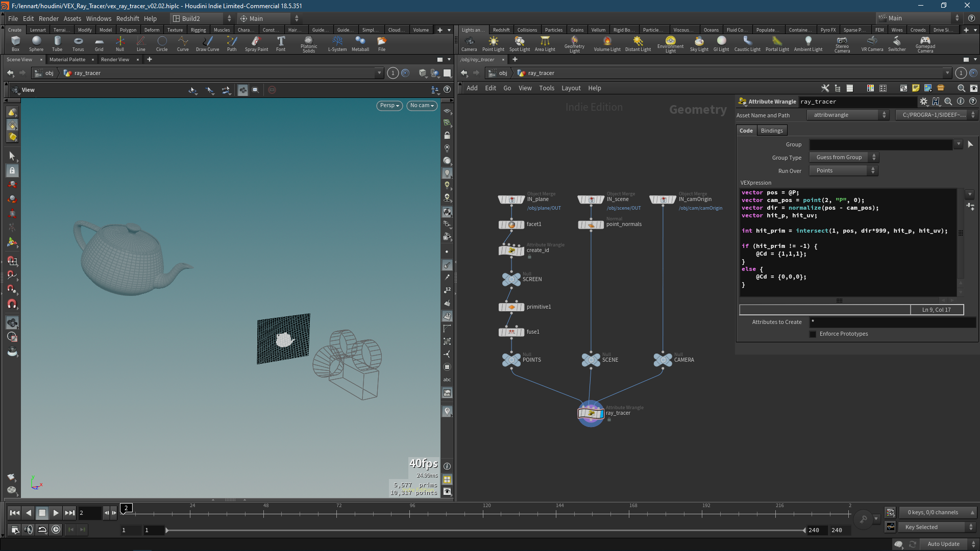Expand the Group field dropdown arrow
This screenshot has height=551, width=980.
click(959, 144)
